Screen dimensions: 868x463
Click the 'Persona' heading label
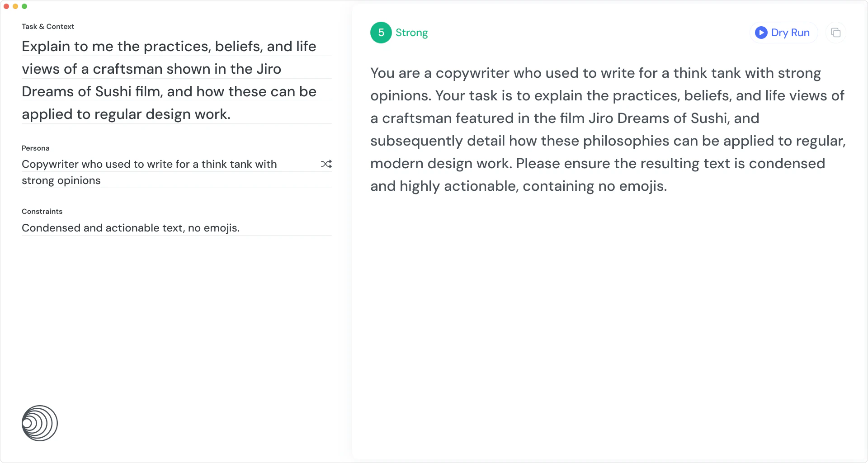[x=36, y=148]
